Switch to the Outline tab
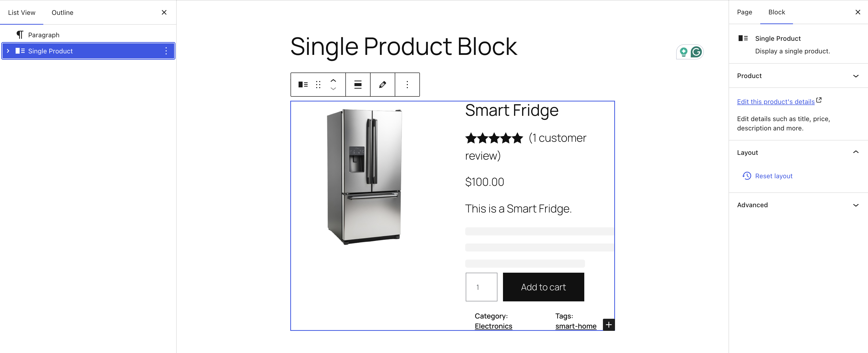This screenshot has width=868, height=353. click(62, 12)
